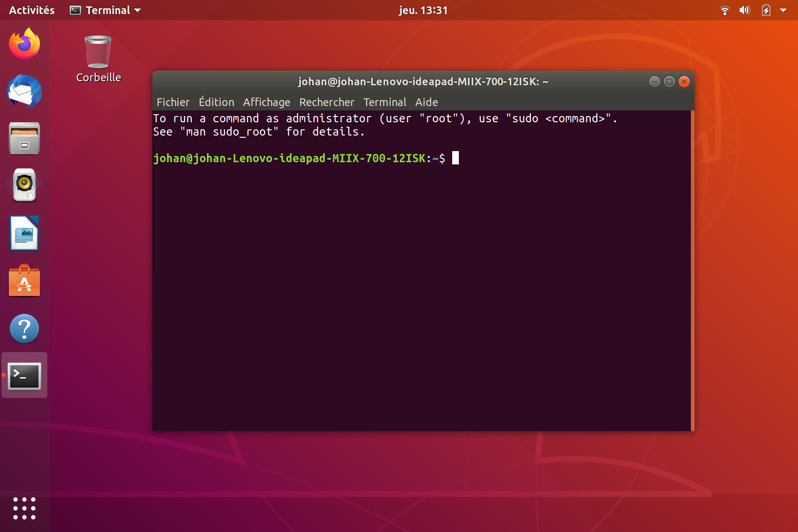Open LibreOffice Writer
This screenshot has height=532, width=798.
[24, 233]
